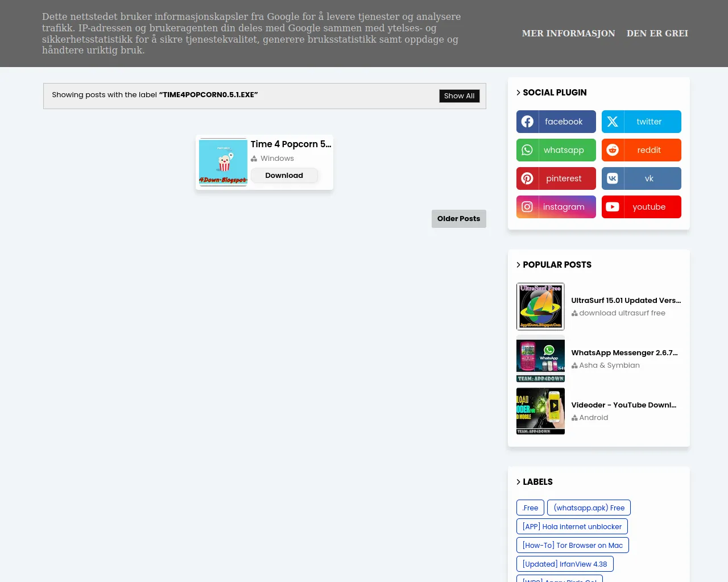Click the LABELS heading text

(x=537, y=482)
